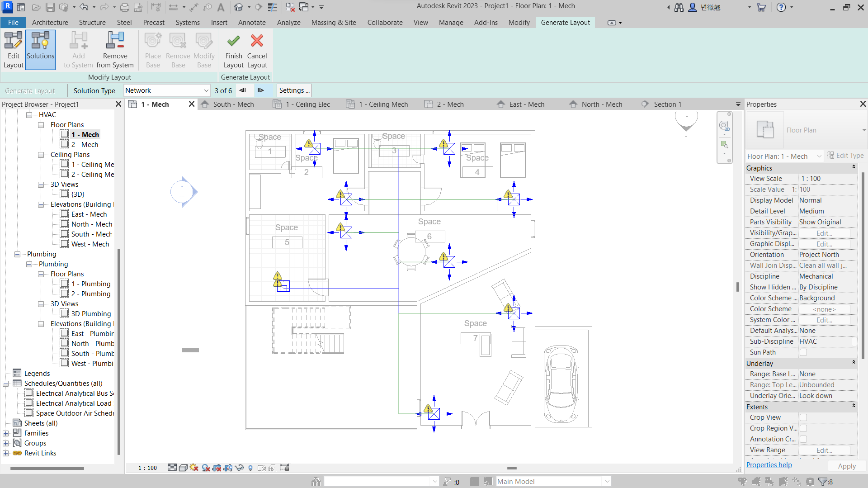The image size is (868, 488).
Task: Collapse the HVAC Floor Plans branch
Action: tap(41, 124)
